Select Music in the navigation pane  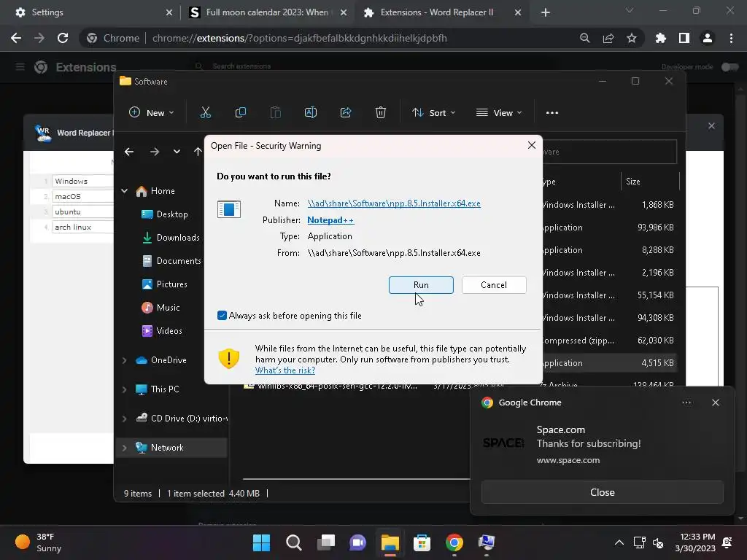click(161, 308)
